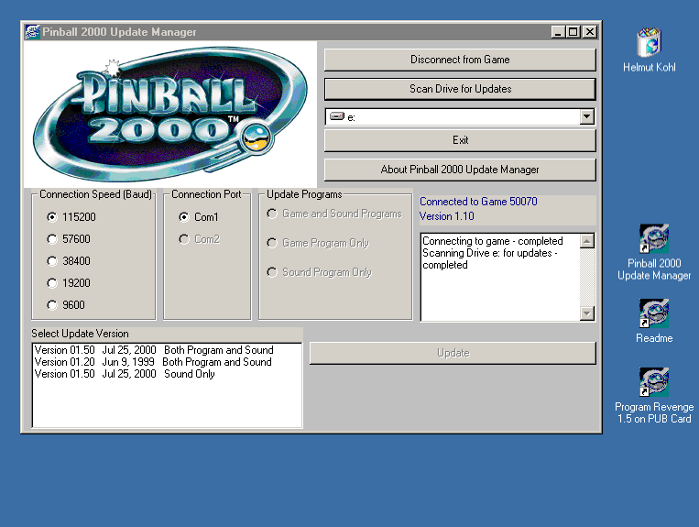Select the 38400 baud rate
Screen dimensions: 699x527
click(69, 261)
